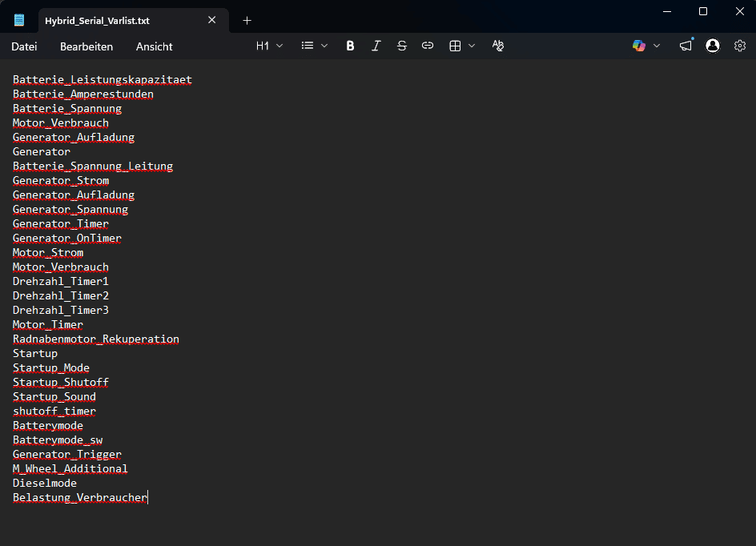This screenshot has width=756, height=546.
Task: Expand the H1 heading dropdown
Action: tap(270, 46)
